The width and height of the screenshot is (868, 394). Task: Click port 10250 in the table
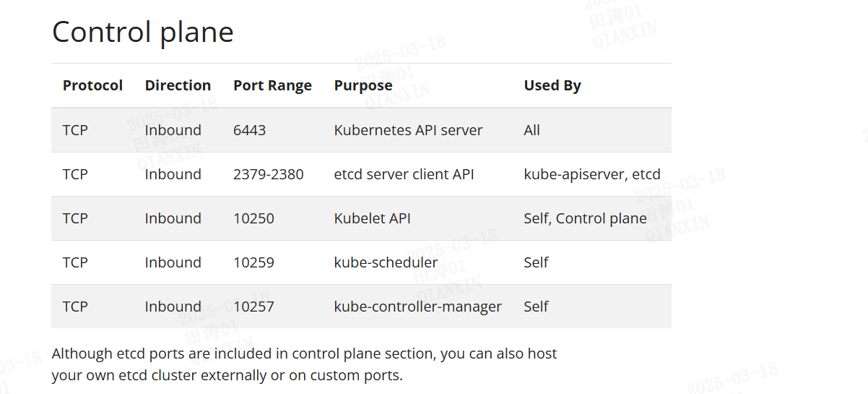[x=253, y=218]
